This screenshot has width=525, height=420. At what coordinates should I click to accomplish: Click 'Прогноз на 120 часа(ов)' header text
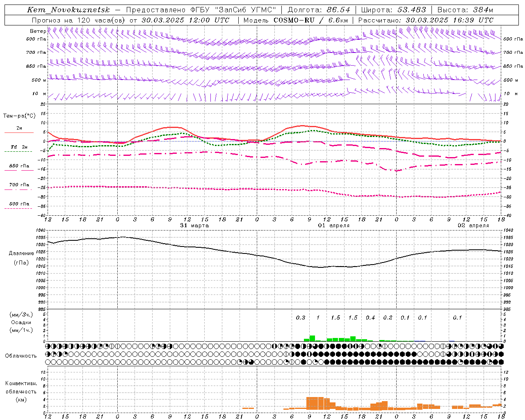click(78, 20)
